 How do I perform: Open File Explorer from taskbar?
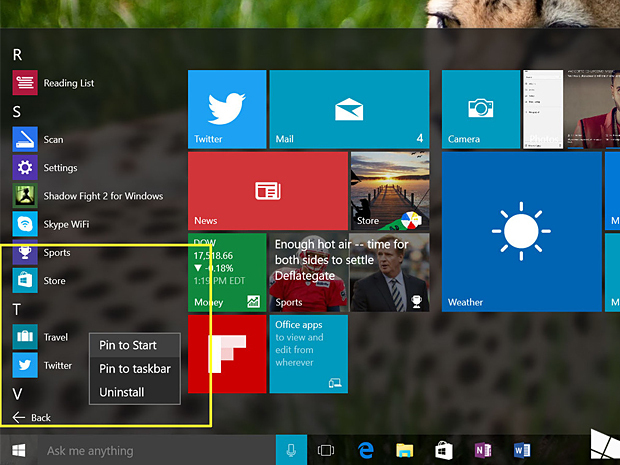[405, 450]
